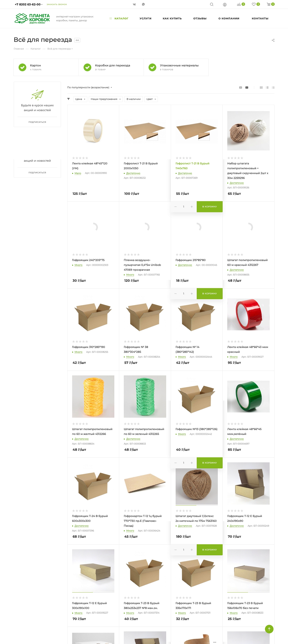Image resolution: width=288 pixels, height=644 pixels.
Task: Click the search magnifier icon
Action: tap(212, 4)
